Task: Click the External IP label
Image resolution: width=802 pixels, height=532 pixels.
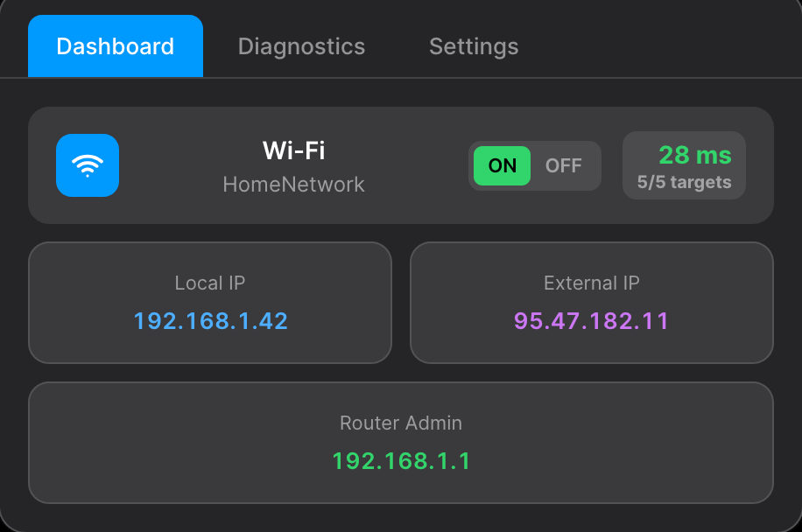Action: tap(591, 283)
